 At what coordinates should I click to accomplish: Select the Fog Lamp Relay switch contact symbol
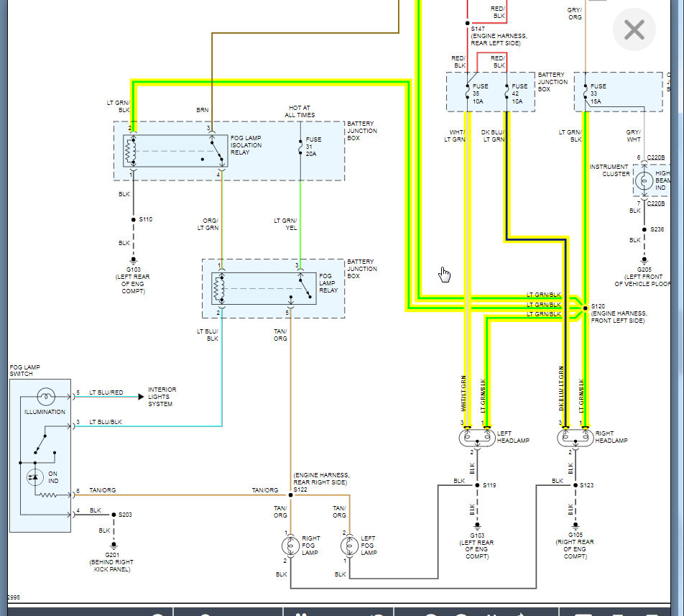(305, 288)
